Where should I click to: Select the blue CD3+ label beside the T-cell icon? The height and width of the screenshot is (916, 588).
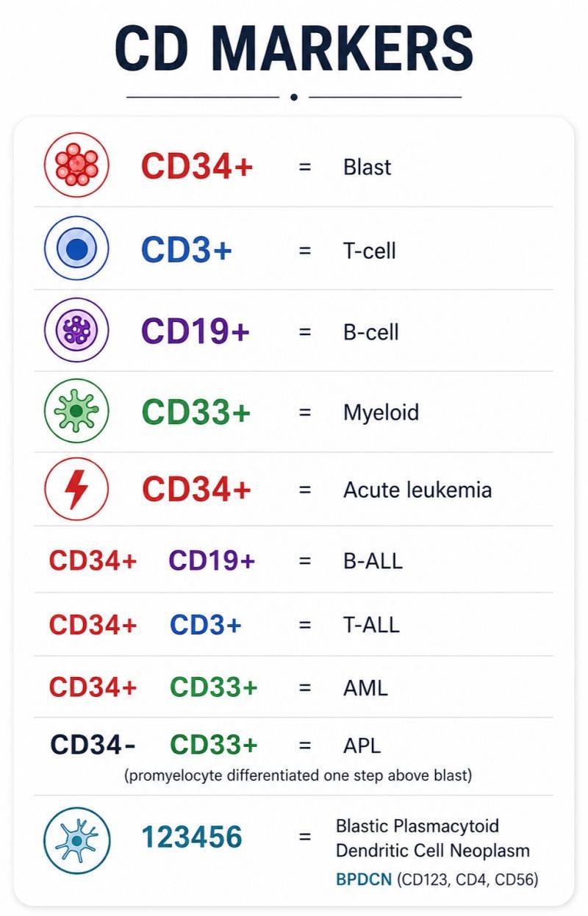tap(187, 250)
